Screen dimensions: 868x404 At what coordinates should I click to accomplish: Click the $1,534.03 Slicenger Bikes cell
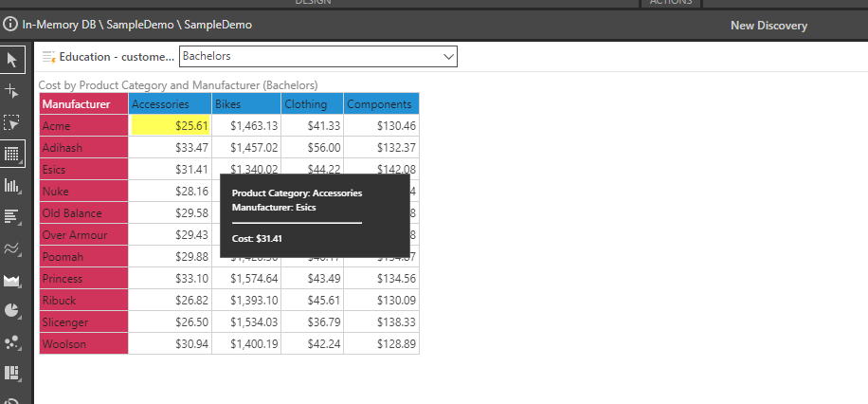click(246, 322)
